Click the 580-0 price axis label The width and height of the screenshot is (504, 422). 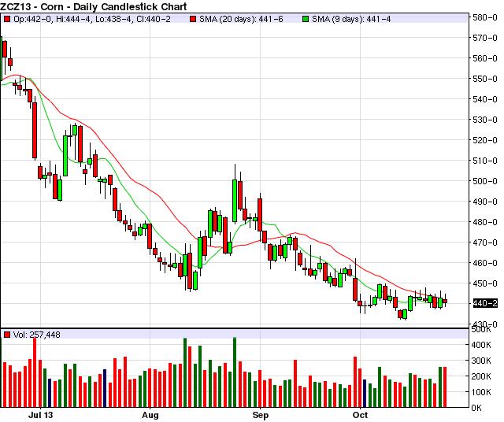[485, 17]
